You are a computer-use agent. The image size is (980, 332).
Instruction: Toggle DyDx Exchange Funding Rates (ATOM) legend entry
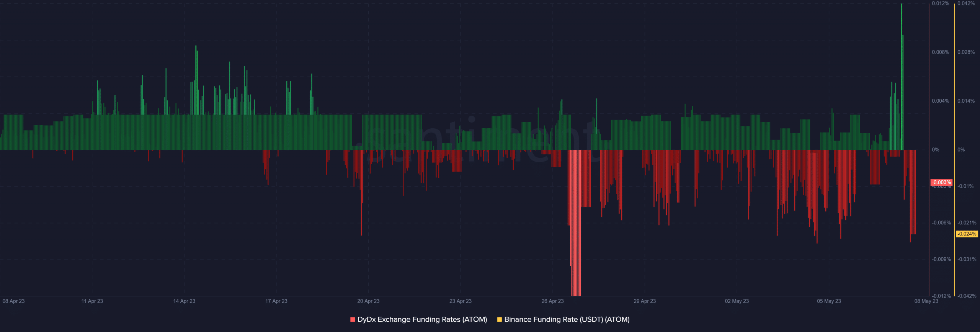click(x=418, y=319)
